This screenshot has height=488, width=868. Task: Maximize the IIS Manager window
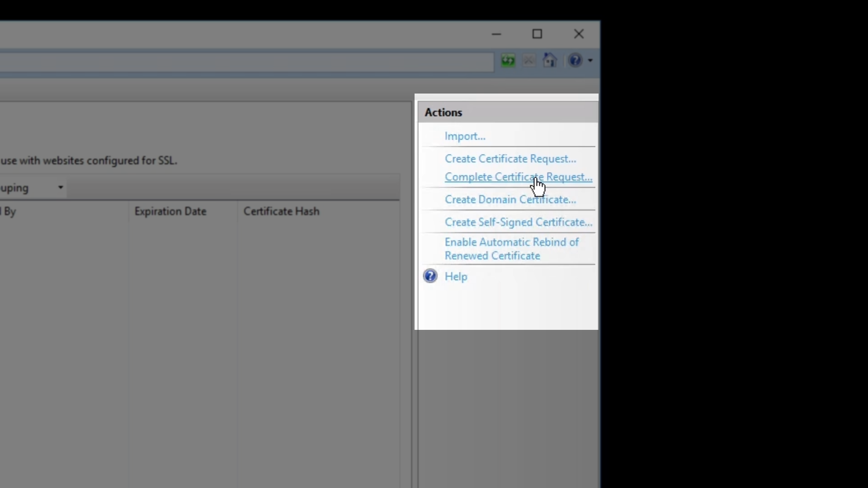tap(537, 34)
